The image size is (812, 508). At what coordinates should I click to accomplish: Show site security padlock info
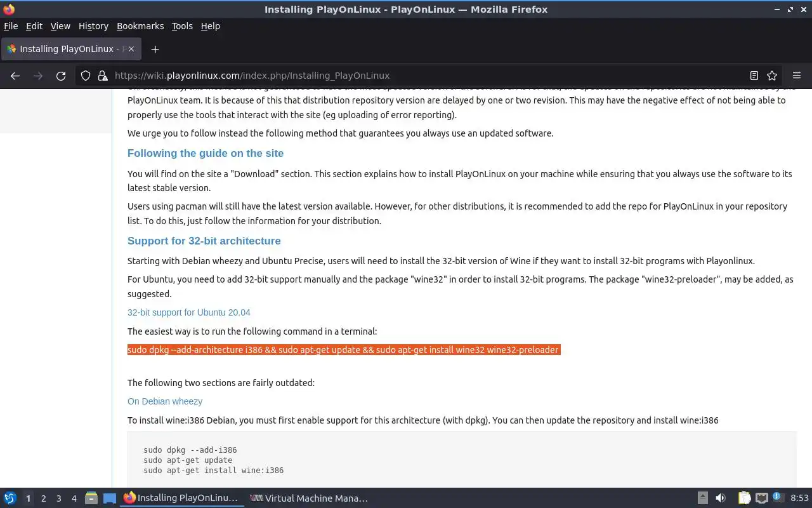[103, 76]
